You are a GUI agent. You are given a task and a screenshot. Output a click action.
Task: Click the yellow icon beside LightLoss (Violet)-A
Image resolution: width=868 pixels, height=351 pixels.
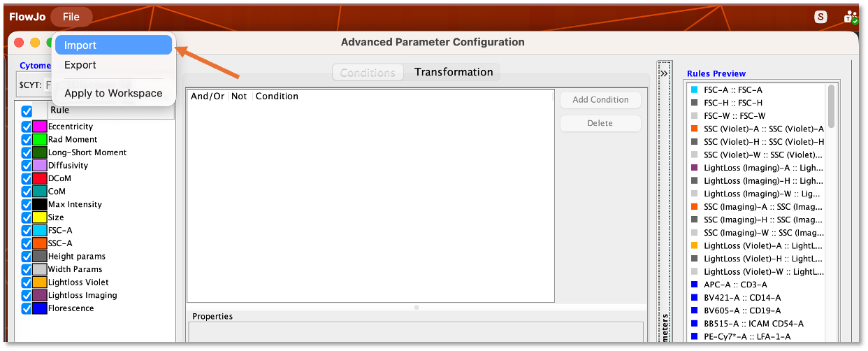click(693, 245)
